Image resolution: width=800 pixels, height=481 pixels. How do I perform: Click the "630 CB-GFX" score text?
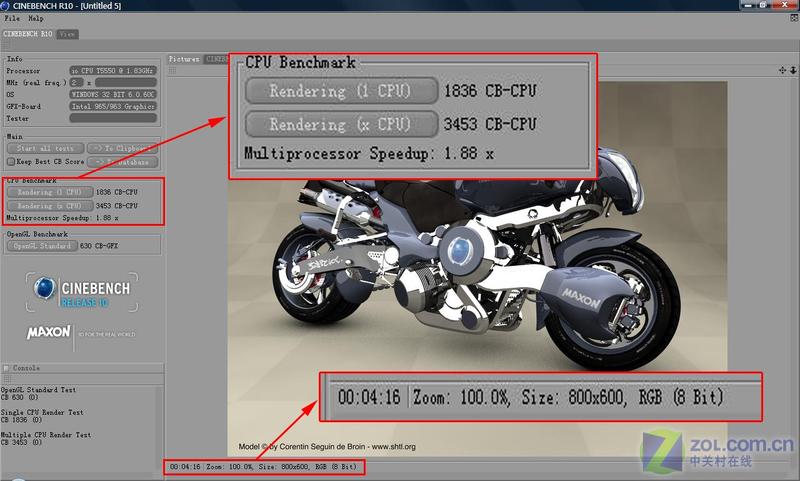pos(99,246)
